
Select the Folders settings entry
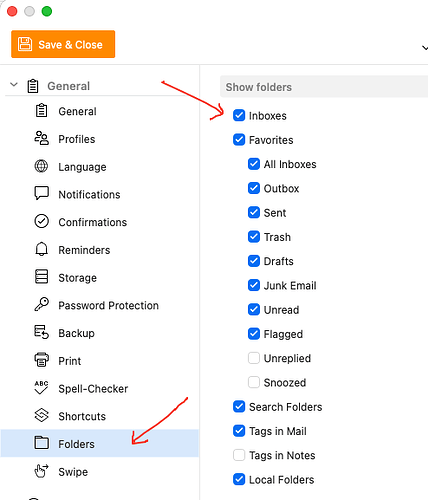point(100,443)
